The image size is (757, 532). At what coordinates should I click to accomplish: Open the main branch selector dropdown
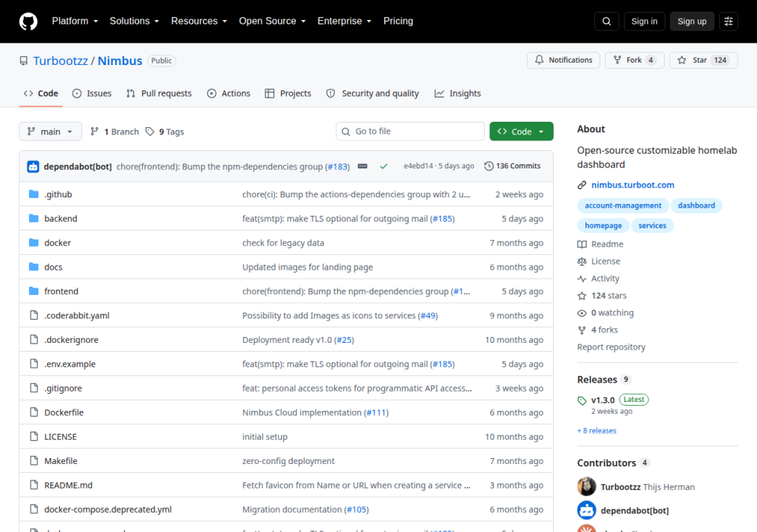pos(50,132)
